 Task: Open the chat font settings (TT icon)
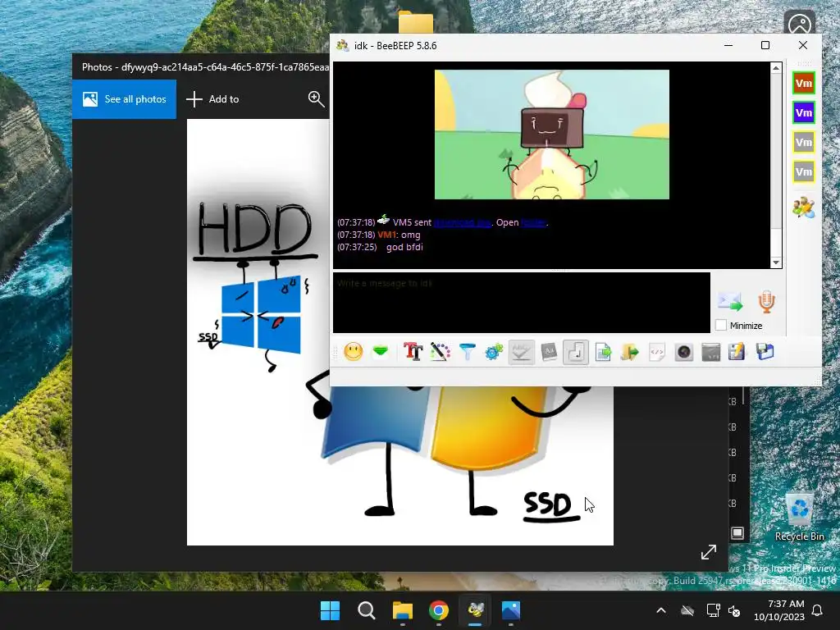point(413,352)
